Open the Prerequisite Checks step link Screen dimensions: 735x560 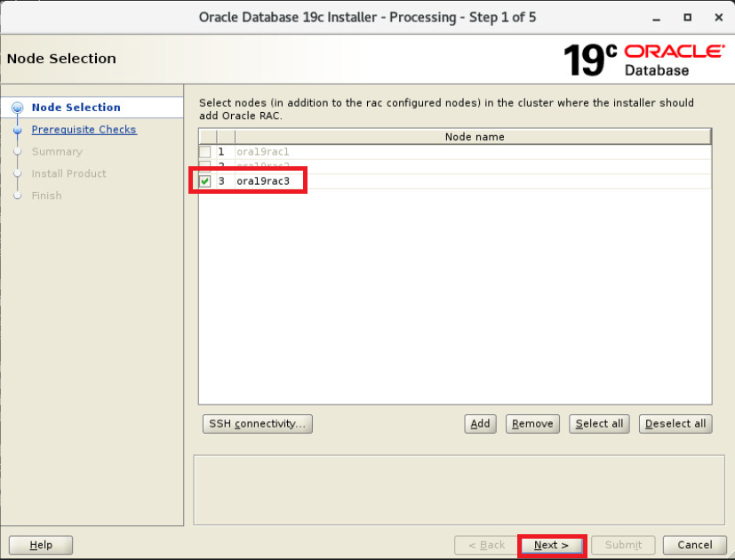[84, 130]
